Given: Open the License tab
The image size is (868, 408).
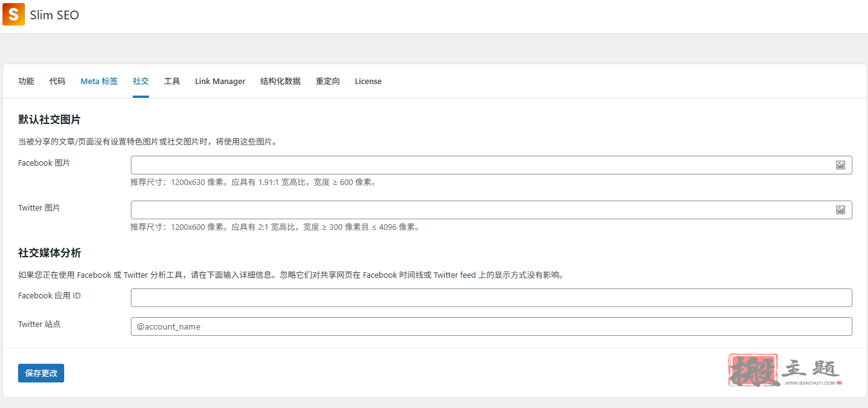Looking at the screenshot, I should click(368, 82).
